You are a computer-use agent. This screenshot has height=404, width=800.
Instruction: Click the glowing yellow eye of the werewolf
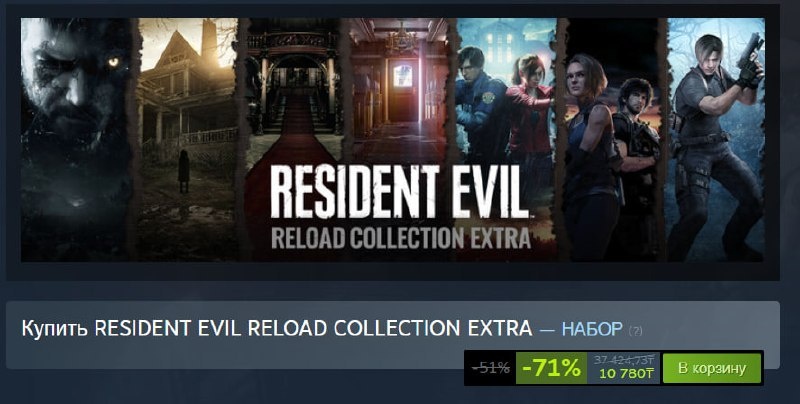[x=113, y=62]
